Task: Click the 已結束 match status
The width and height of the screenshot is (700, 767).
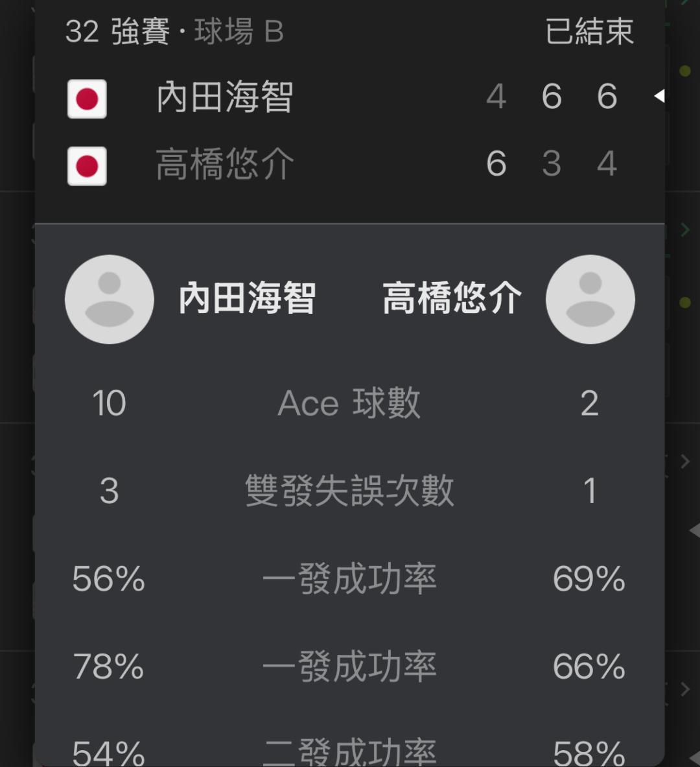Action: 589,32
